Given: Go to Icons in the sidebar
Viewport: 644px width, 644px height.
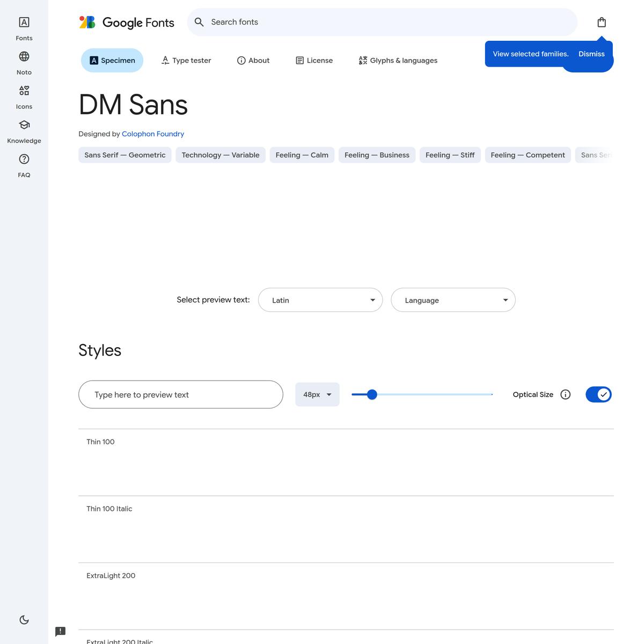Looking at the screenshot, I should pos(24,91).
